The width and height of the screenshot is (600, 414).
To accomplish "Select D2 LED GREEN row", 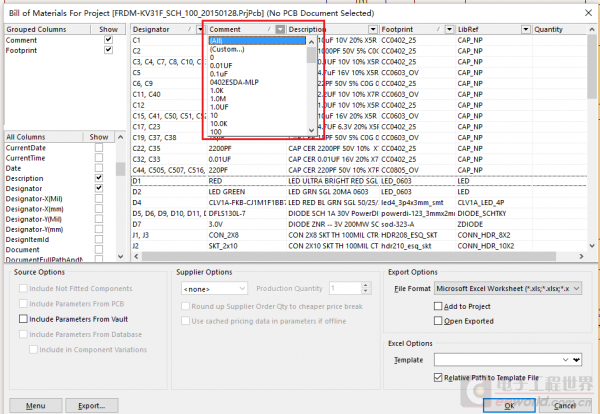I will point(359,192).
